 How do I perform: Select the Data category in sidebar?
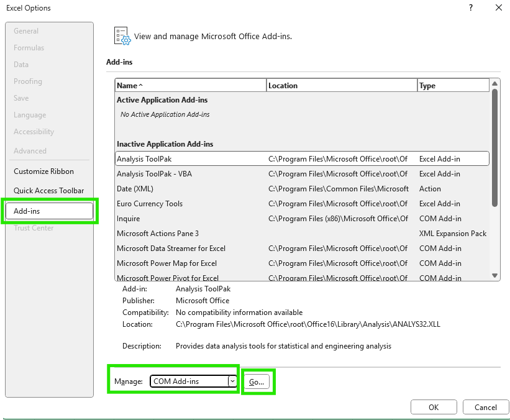(x=21, y=65)
